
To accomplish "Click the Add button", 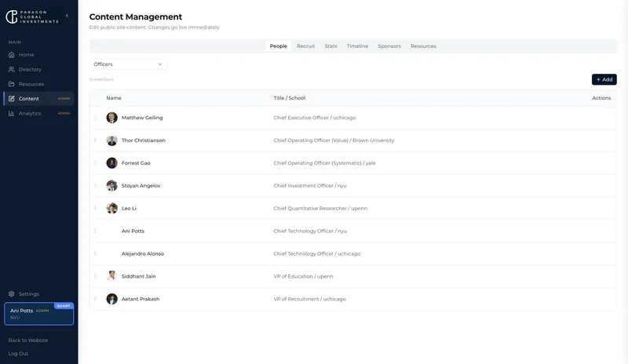I will (604, 79).
